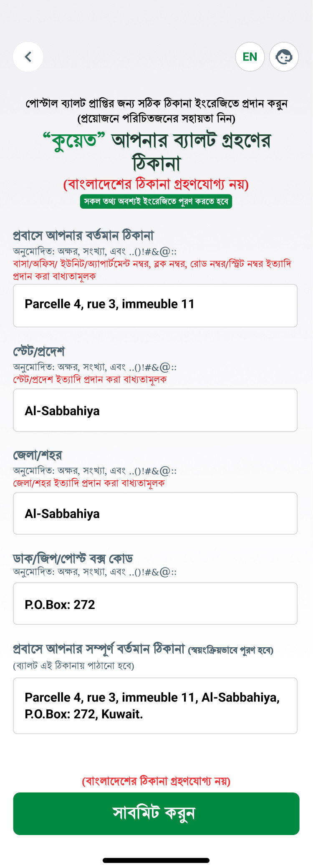Tap the "প্রবাসে আপনার বর্তমান ঠিকানা" field label
Image resolution: width=313 pixels, height=868 pixels.
tap(83, 235)
